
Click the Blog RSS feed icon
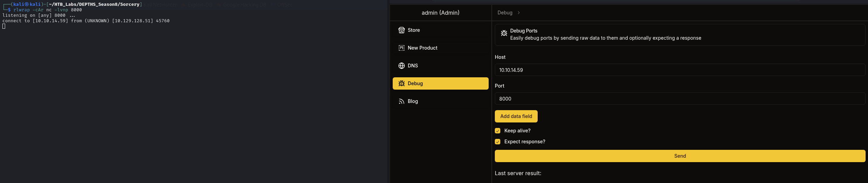(401, 101)
